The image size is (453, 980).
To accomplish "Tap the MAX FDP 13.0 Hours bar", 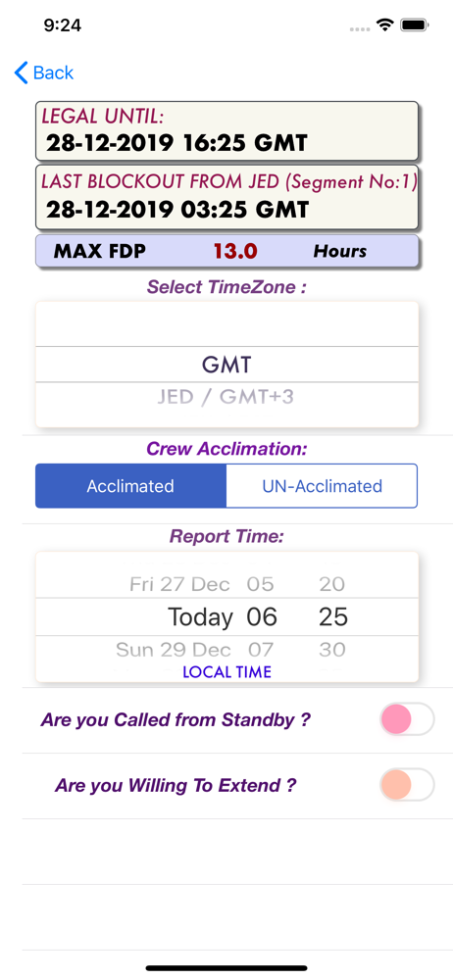I will (x=226, y=251).
